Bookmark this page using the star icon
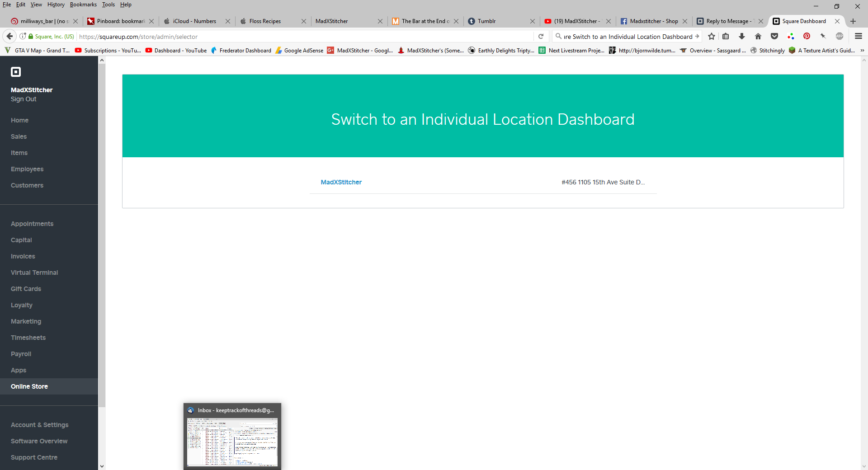Screen dimensions: 868x470 [x=712, y=37]
